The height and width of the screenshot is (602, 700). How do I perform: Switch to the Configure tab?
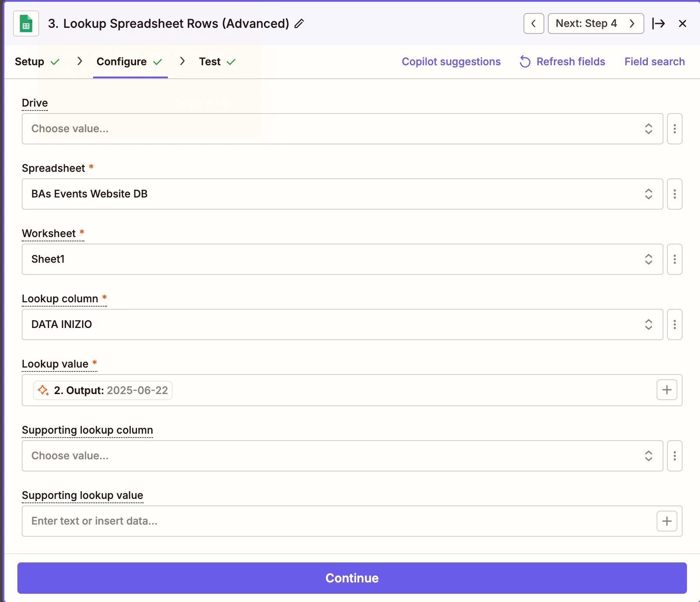pyautogui.click(x=130, y=62)
